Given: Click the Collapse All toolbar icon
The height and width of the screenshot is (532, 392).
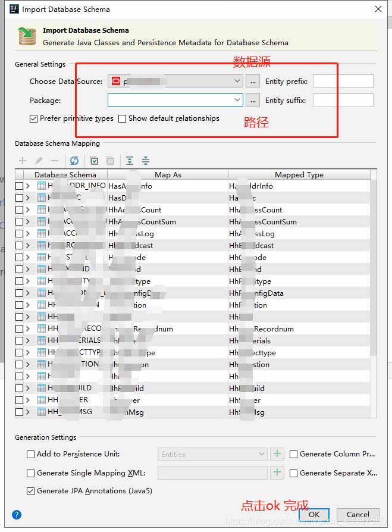Looking at the screenshot, I should tap(146, 161).
